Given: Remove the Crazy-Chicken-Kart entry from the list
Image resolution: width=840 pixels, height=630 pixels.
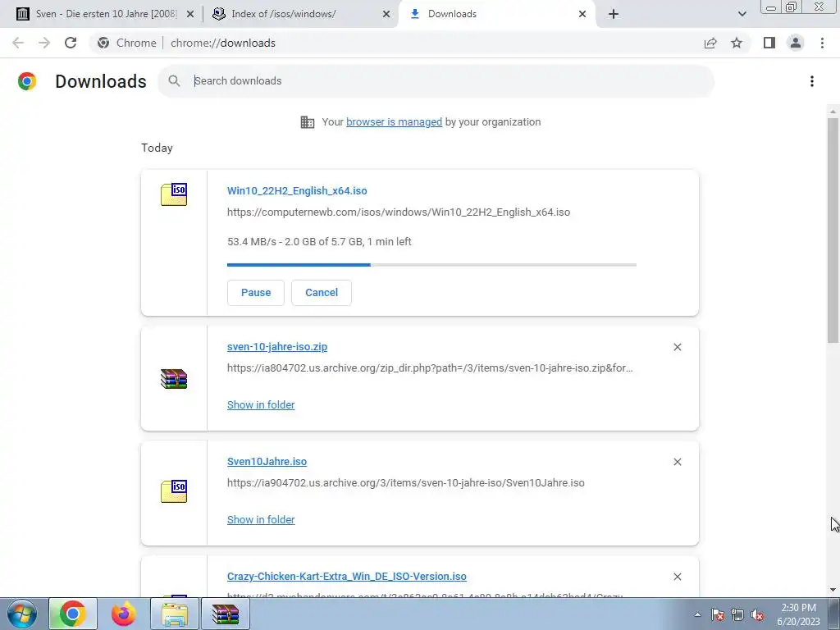Looking at the screenshot, I should (677, 577).
